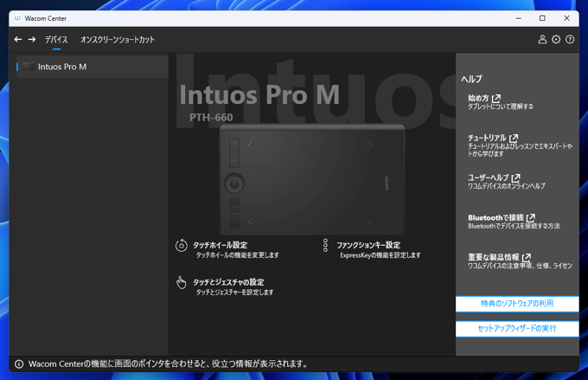
Task: Click タッチとジェスチャーを設定します description
Action: (x=234, y=292)
